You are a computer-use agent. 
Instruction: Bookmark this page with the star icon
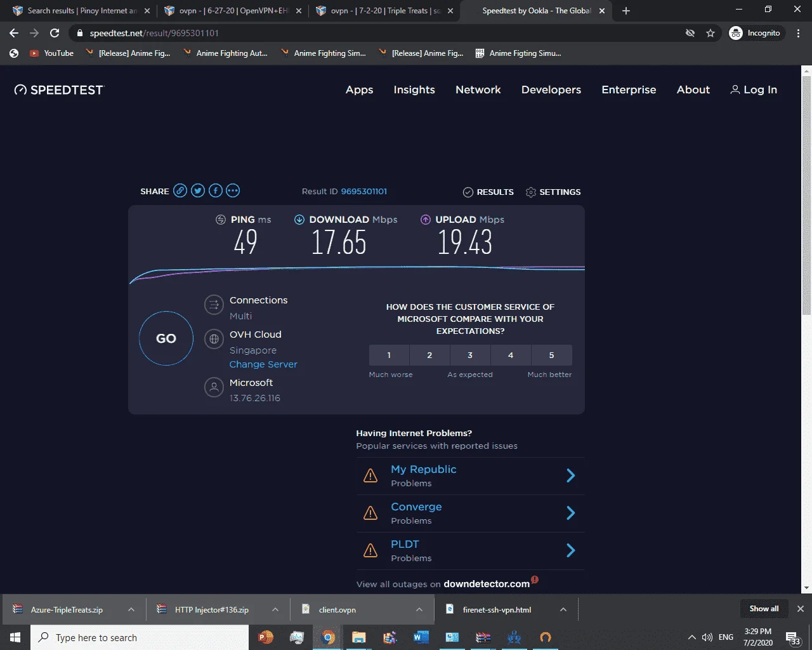710,33
